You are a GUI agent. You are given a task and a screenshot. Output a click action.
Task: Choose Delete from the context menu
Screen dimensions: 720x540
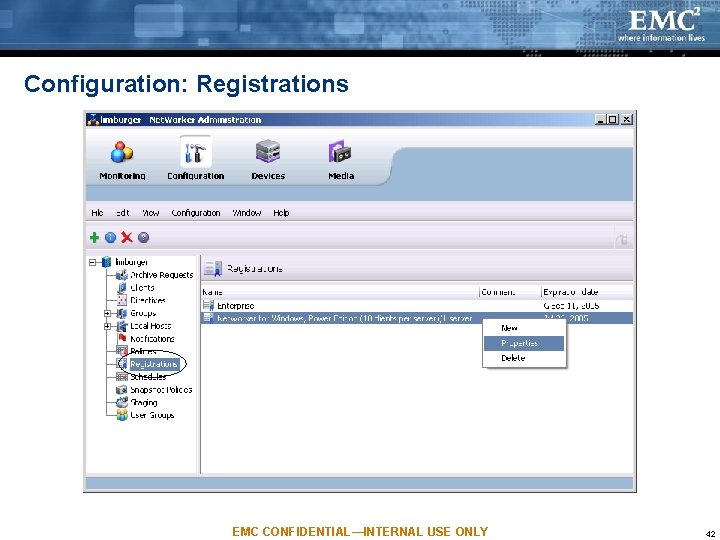[524, 358]
